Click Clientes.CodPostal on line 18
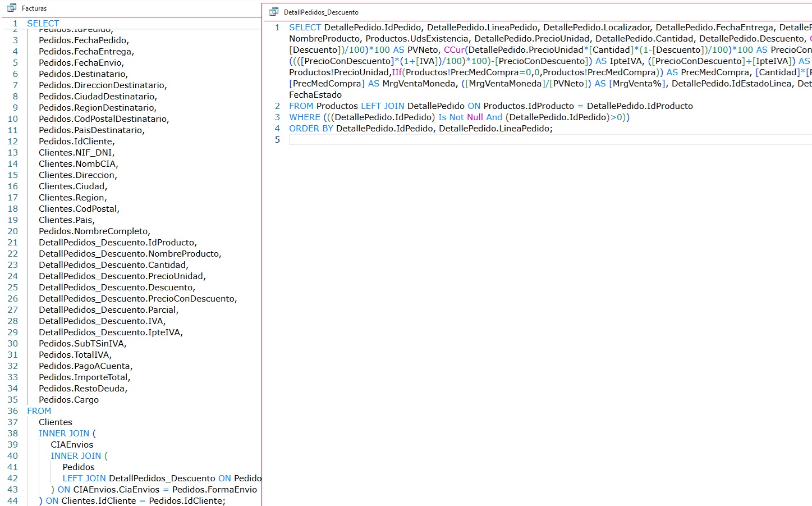Image resolution: width=812 pixels, height=506 pixels. click(79, 208)
